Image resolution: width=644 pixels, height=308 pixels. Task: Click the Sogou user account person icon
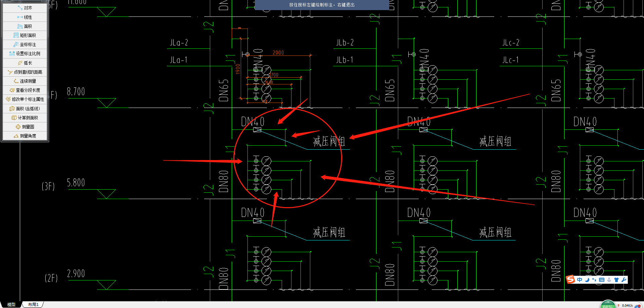point(609,280)
